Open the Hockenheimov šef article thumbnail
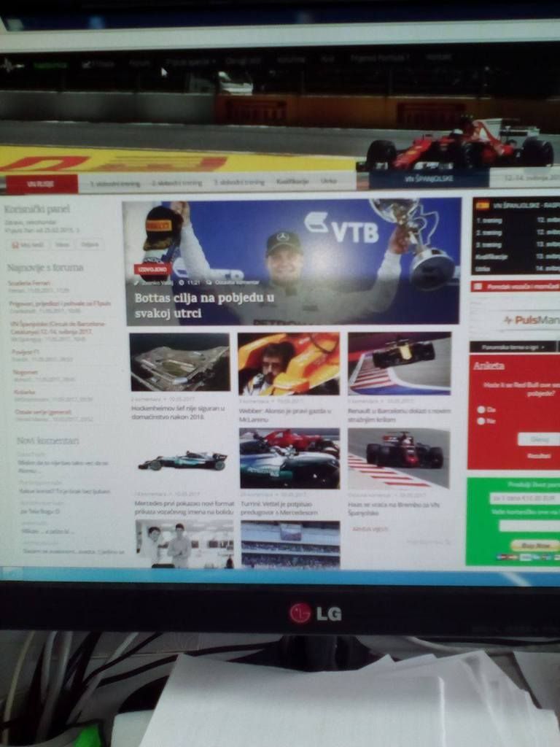Viewport: 560px width, 747px height. point(179,362)
